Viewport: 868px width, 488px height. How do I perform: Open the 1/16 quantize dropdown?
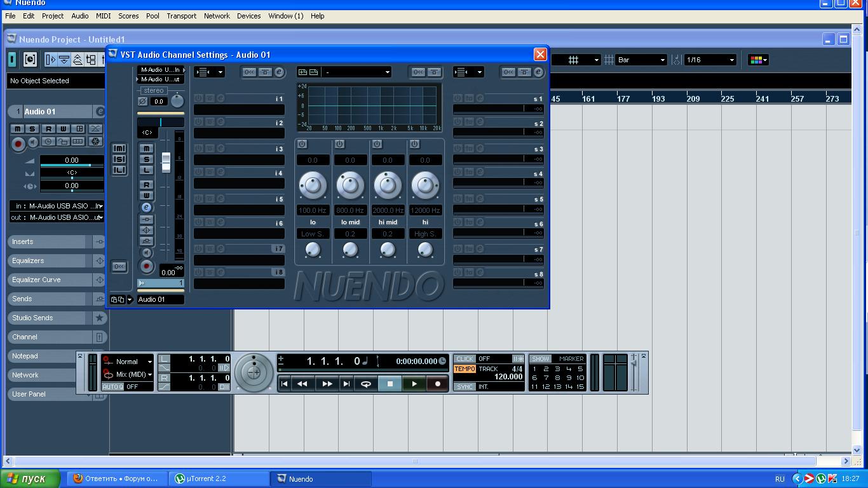[x=709, y=60]
